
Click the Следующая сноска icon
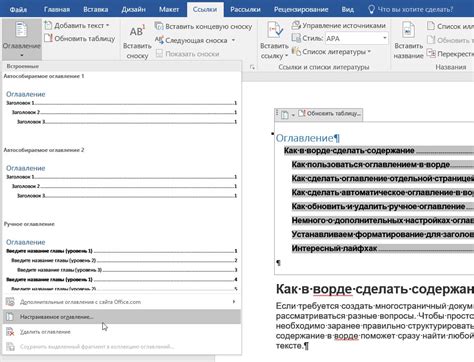pyautogui.click(x=159, y=40)
